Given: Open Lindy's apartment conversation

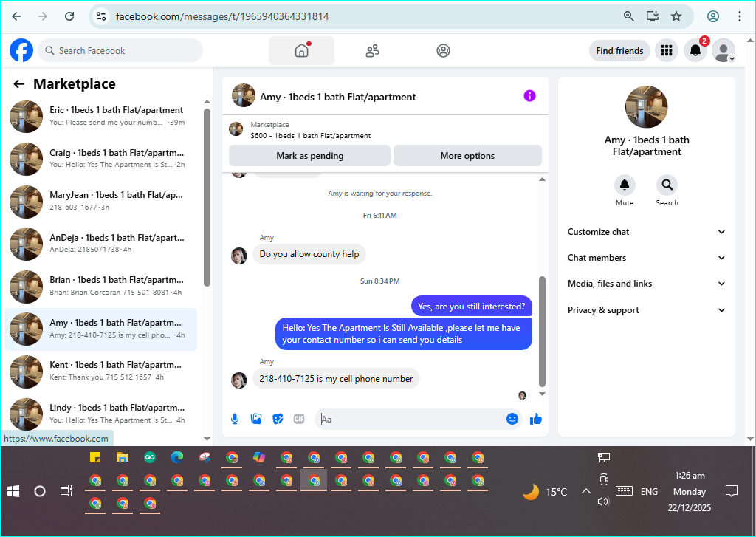Looking at the screenshot, I should tap(101, 414).
